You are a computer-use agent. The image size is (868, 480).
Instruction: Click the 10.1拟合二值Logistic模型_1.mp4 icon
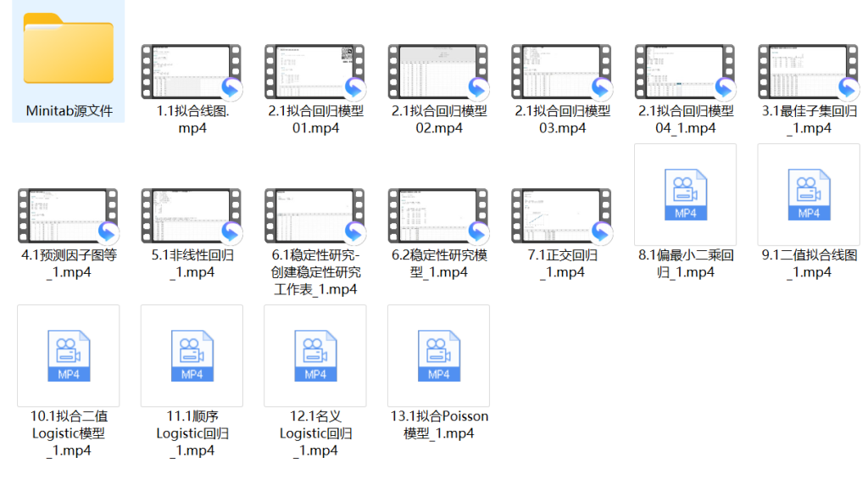tap(69, 356)
